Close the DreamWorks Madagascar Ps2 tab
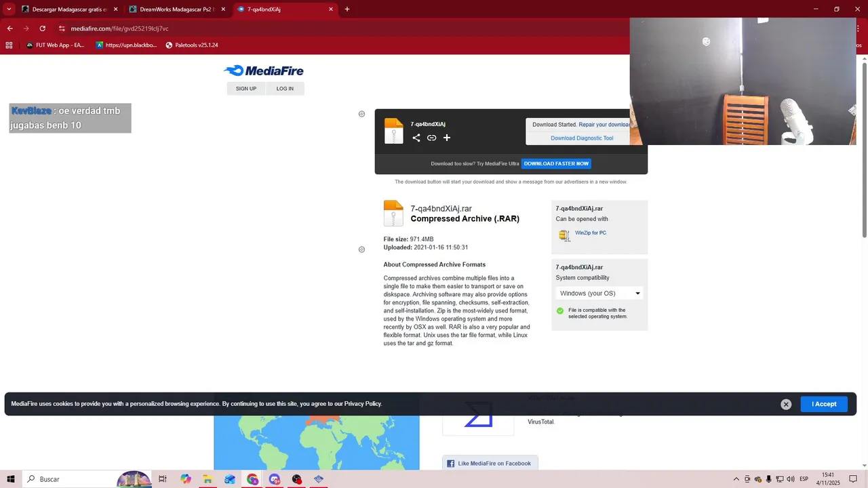Screen dimensions: 868x488 (223, 9)
